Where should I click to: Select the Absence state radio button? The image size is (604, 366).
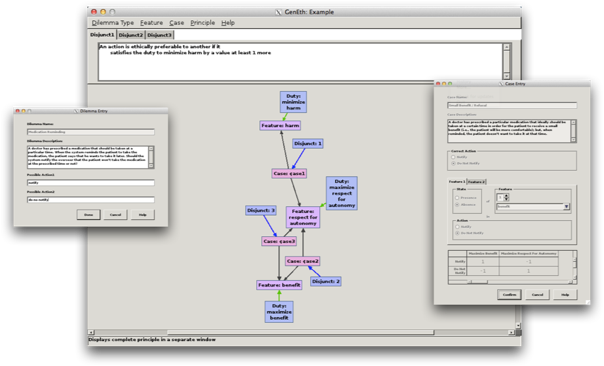(457, 205)
